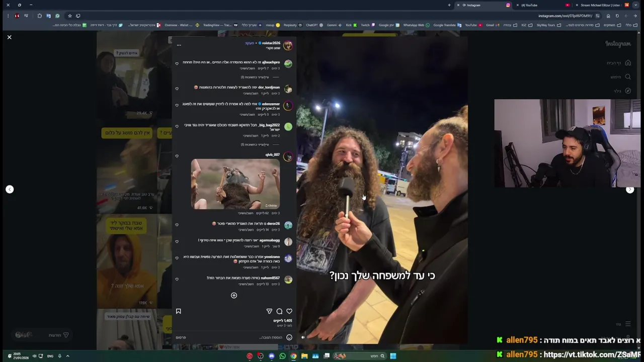644x362 pixels.
Task: Click the Instagram logo in the sidebar
Action: click(x=618, y=44)
